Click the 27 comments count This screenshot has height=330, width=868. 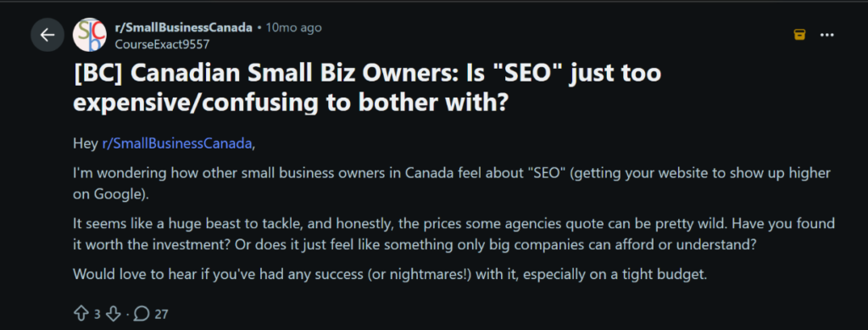tap(161, 314)
